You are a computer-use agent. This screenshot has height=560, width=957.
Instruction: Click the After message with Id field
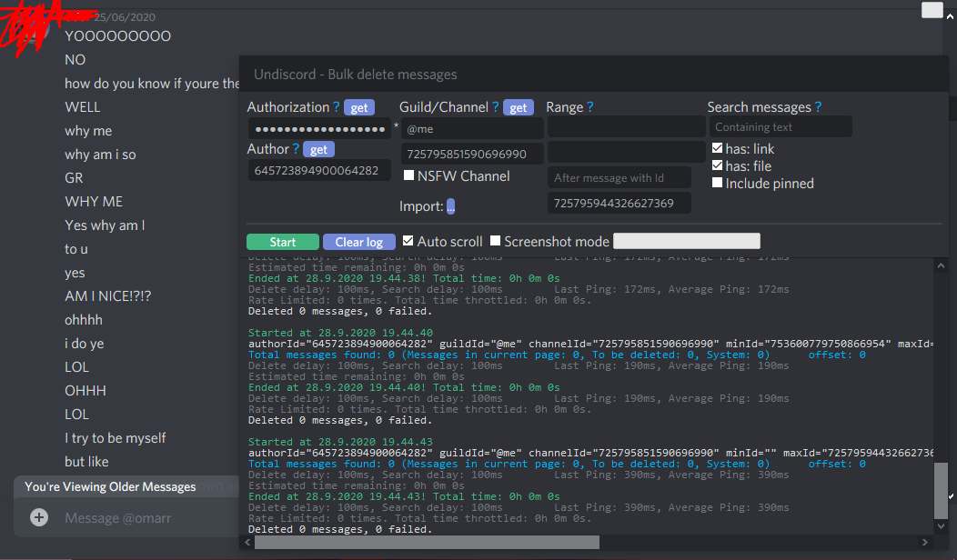(x=620, y=177)
